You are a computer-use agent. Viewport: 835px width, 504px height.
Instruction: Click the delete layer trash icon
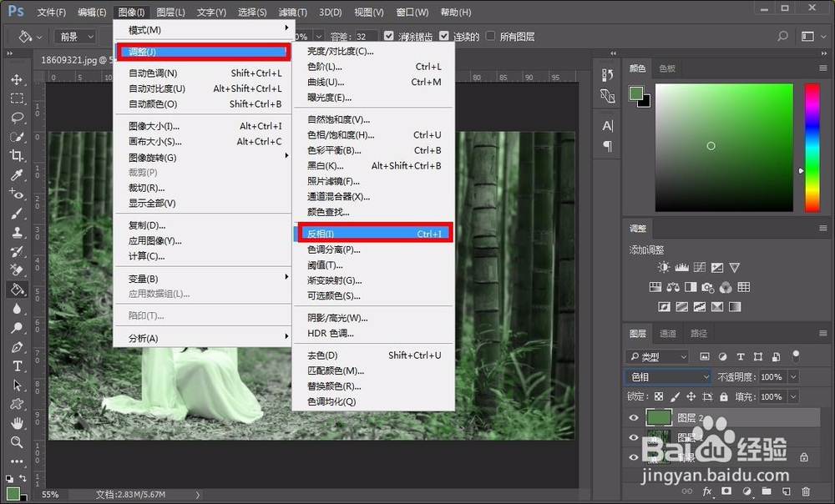pos(807,491)
